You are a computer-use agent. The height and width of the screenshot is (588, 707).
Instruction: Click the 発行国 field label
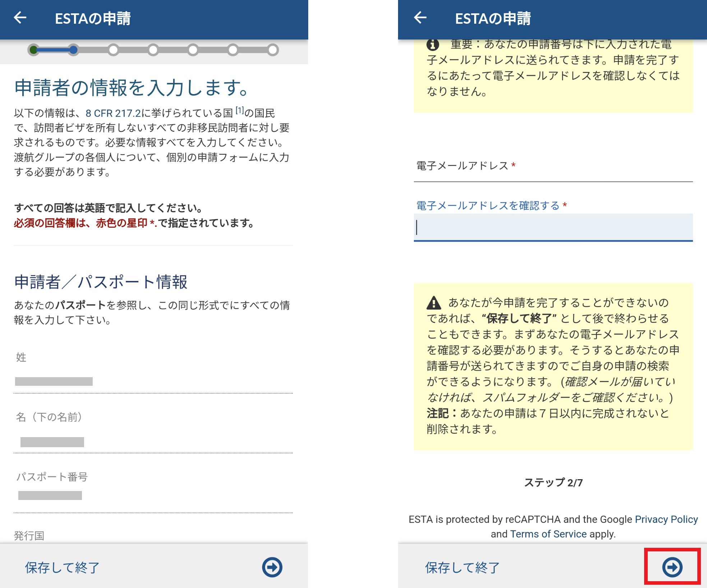point(29,536)
